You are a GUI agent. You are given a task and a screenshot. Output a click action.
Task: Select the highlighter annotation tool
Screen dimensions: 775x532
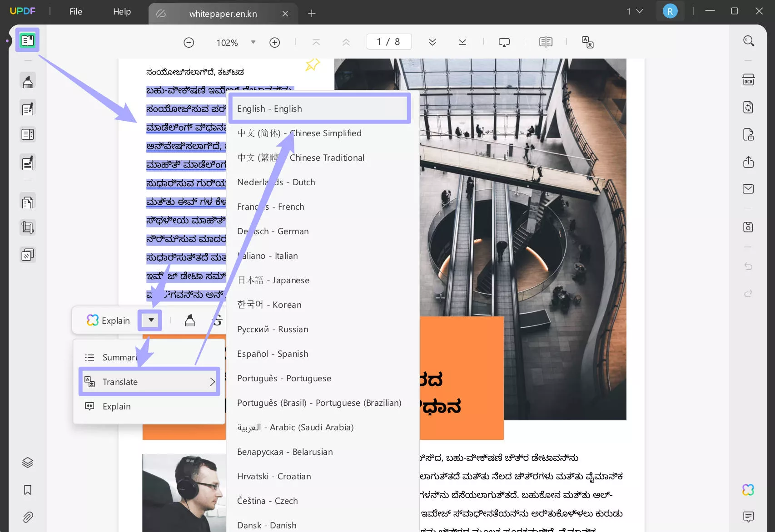pyautogui.click(x=27, y=81)
